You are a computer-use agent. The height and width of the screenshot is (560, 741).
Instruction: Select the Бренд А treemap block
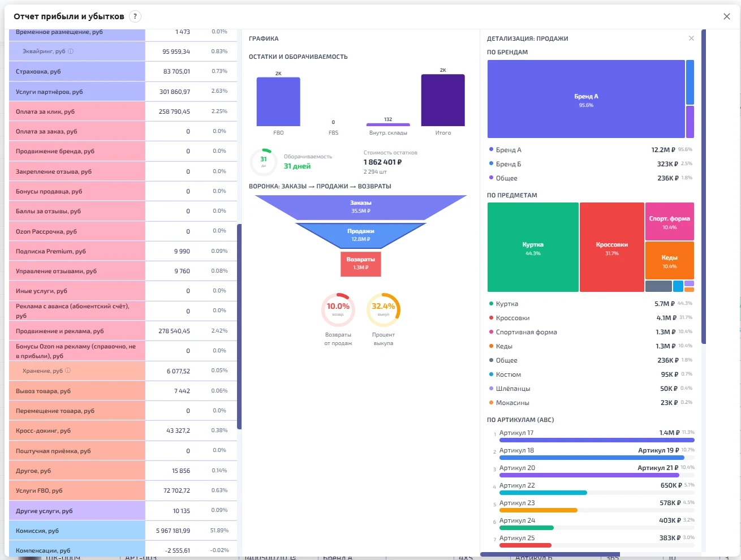click(x=586, y=99)
